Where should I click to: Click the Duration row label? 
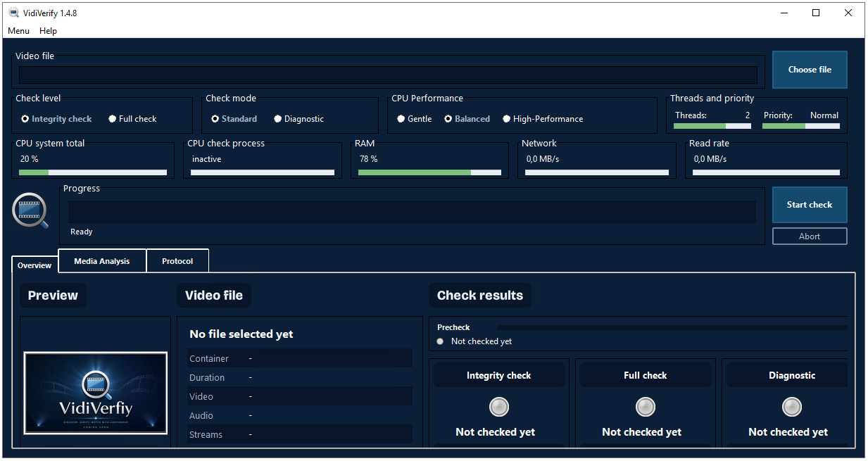tap(207, 378)
